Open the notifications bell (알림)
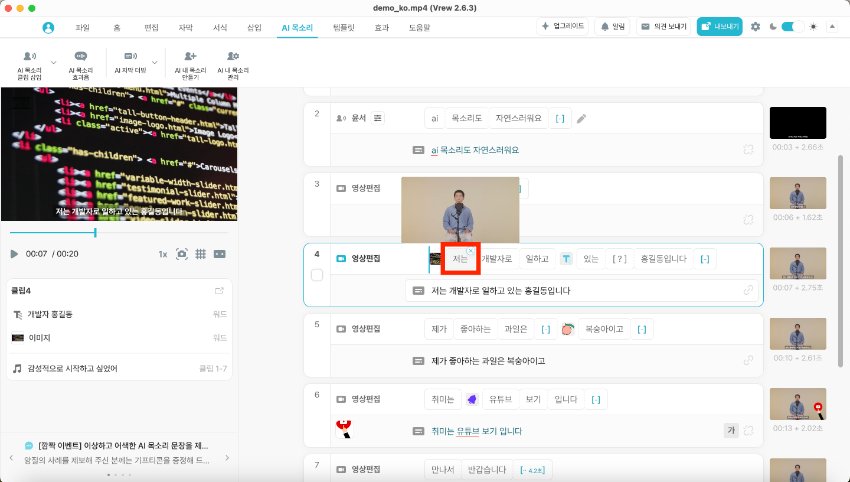This screenshot has width=850, height=482. pos(613,27)
